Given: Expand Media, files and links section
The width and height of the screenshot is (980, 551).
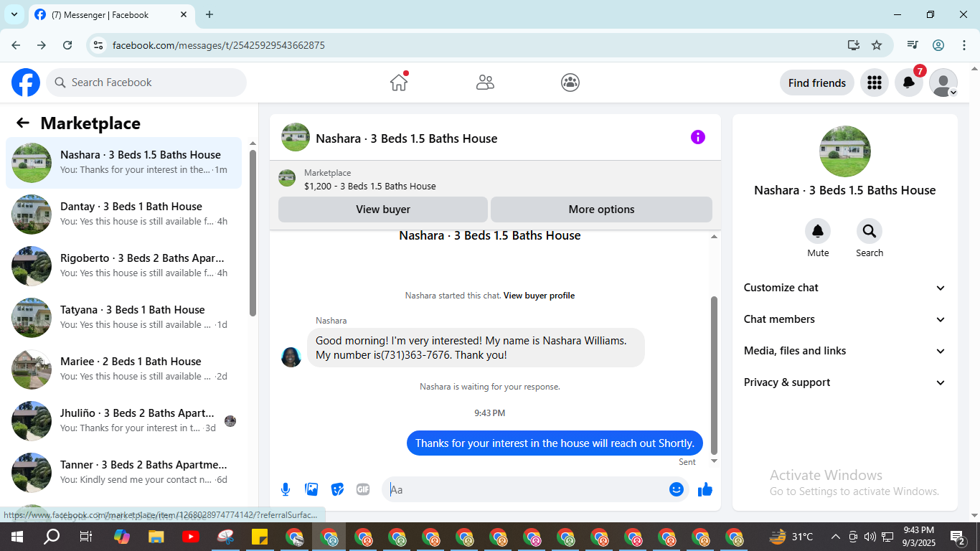Looking at the screenshot, I should pyautogui.click(x=845, y=351).
